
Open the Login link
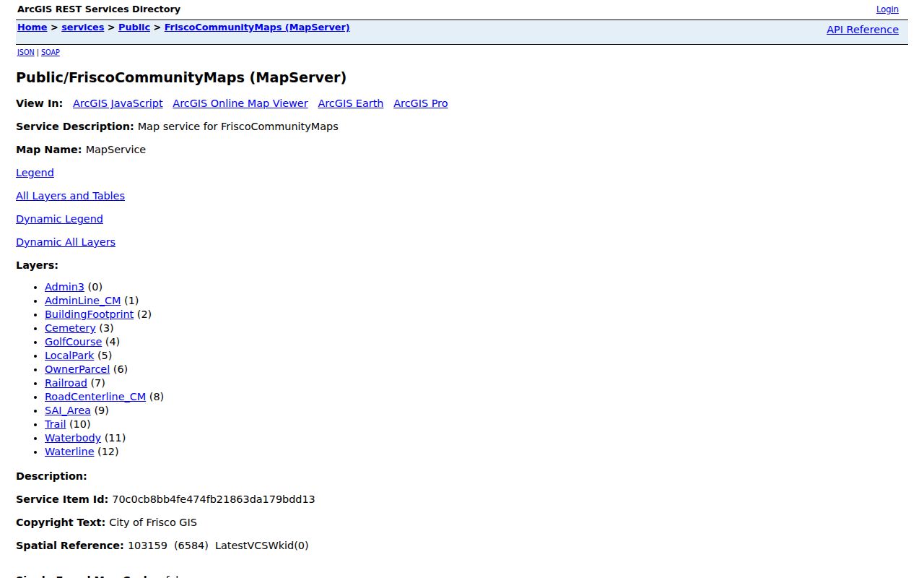click(x=887, y=9)
